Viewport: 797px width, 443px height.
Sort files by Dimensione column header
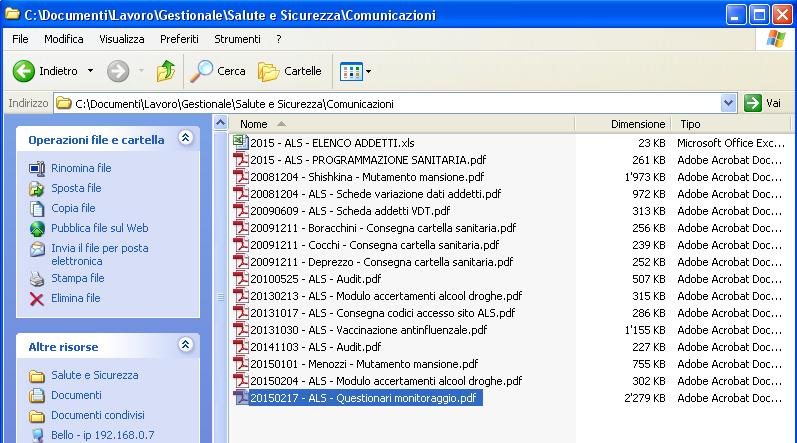click(638, 124)
